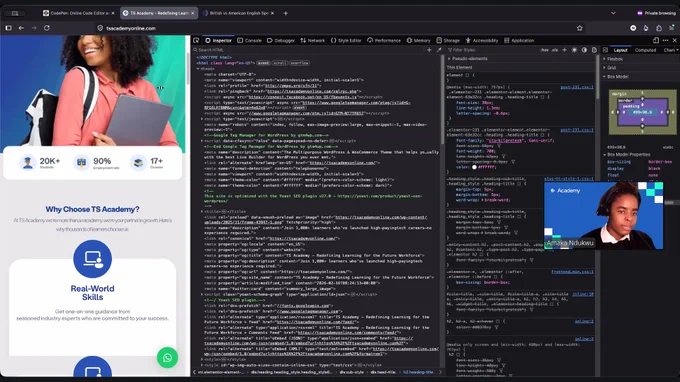Expand the Grid section

coord(604,68)
